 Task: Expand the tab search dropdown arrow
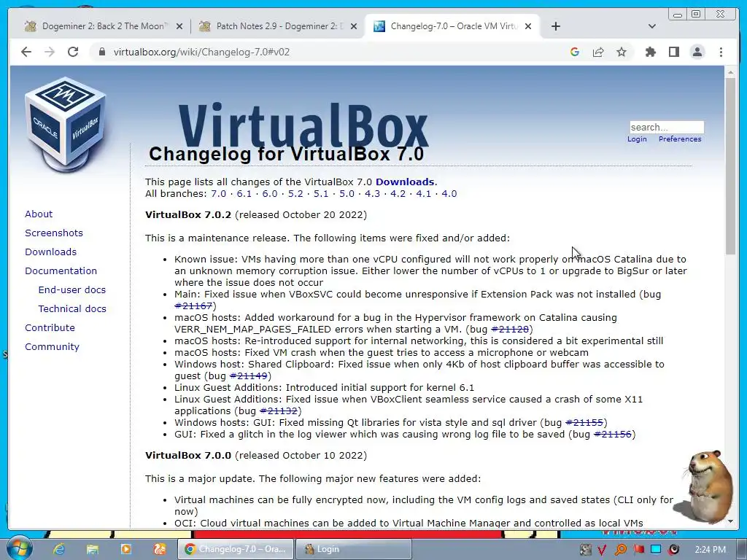tap(651, 26)
